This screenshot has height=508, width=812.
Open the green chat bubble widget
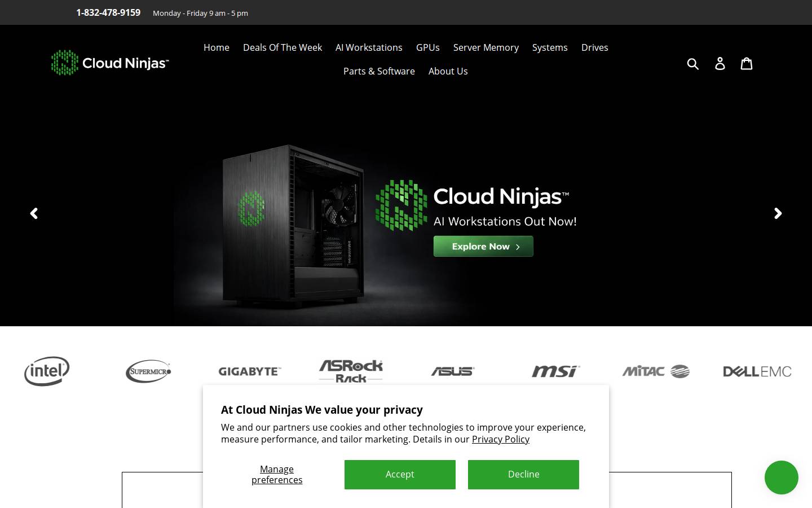point(782,478)
